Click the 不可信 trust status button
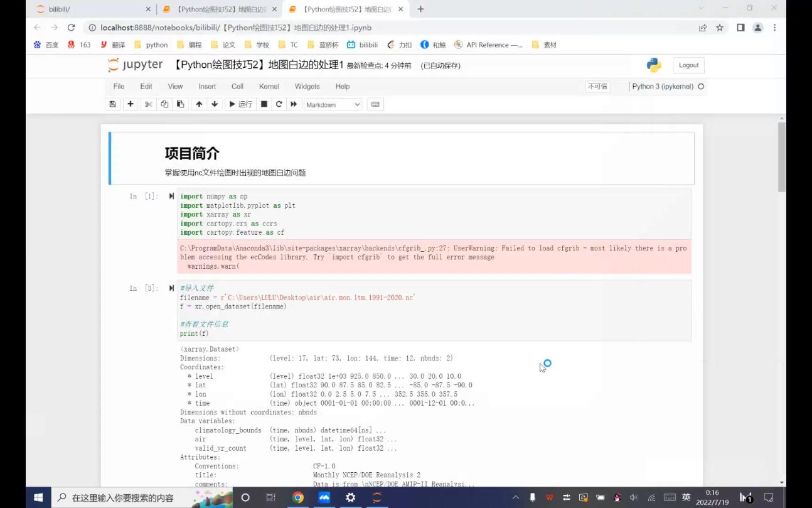 click(597, 86)
